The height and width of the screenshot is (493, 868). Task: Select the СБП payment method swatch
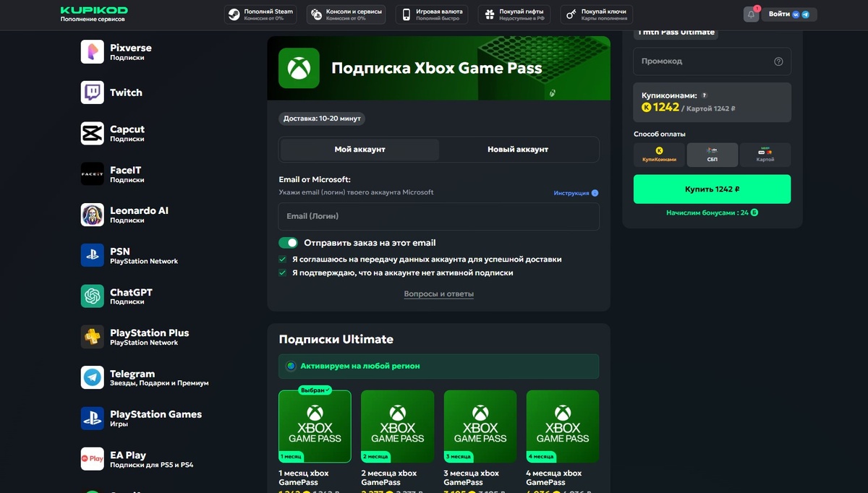[x=712, y=154]
